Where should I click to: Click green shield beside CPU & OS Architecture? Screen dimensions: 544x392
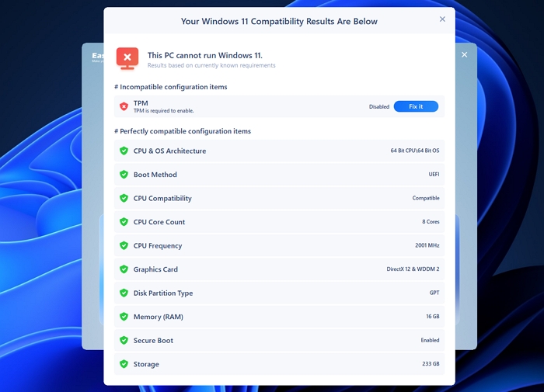pyautogui.click(x=124, y=151)
